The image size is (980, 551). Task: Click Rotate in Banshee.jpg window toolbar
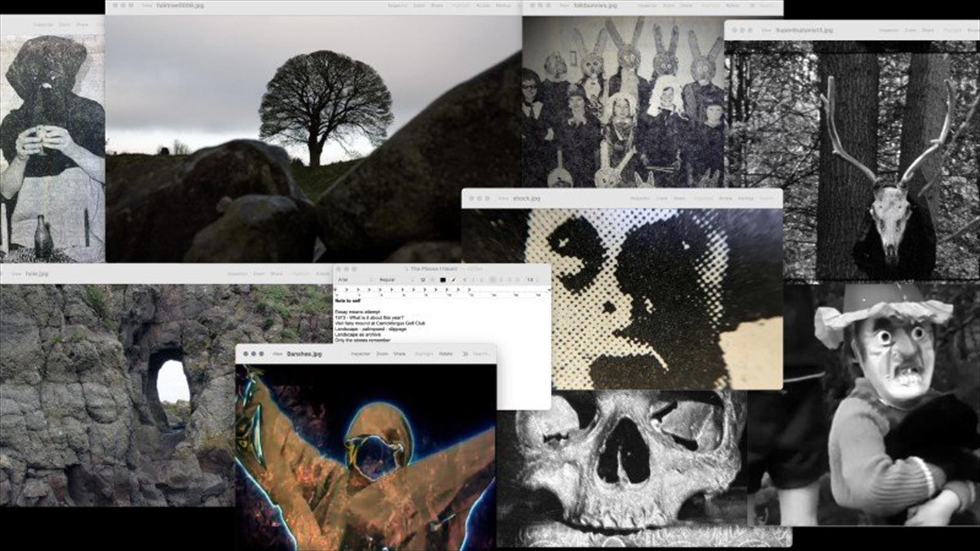click(x=446, y=354)
